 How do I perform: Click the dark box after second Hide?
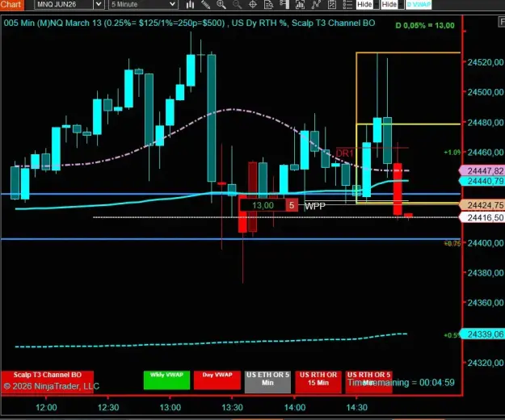(401, 5)
